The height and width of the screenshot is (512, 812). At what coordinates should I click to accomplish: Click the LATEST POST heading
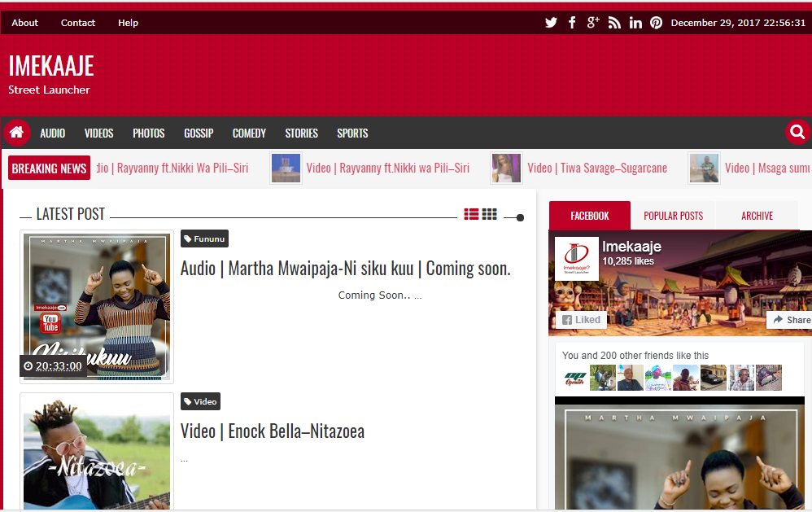coord(71,214)
